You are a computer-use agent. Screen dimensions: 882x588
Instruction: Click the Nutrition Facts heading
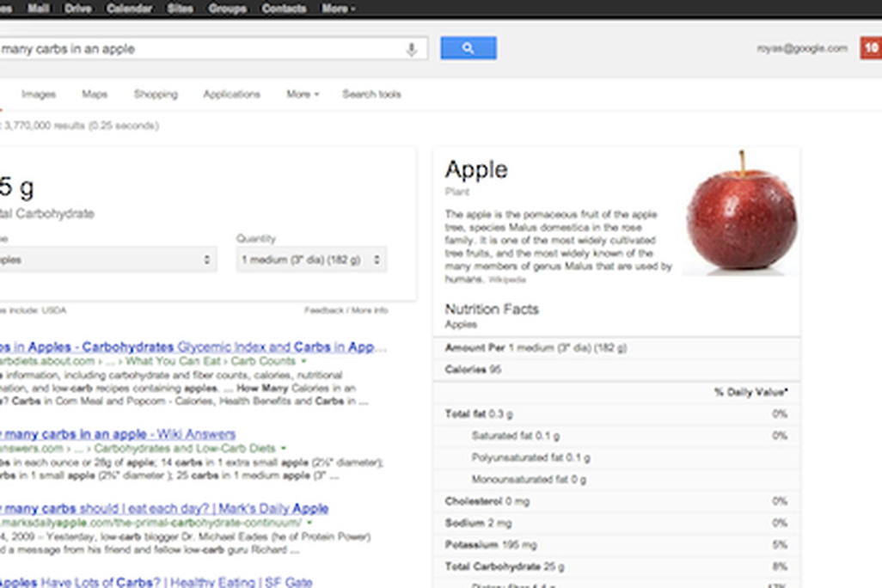tap(492, 309)
